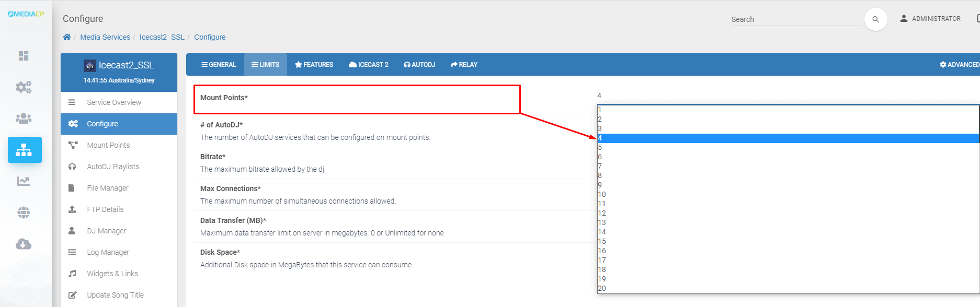Open FTP Details in sidebar
The width and height of the screenshot is (980, 307).
119,209
